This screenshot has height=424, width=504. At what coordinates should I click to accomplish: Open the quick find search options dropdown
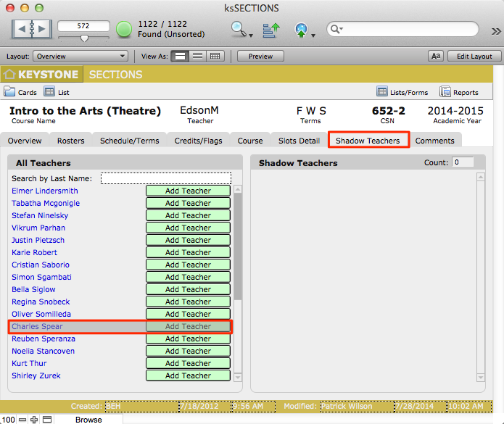[x=336, y=30]
